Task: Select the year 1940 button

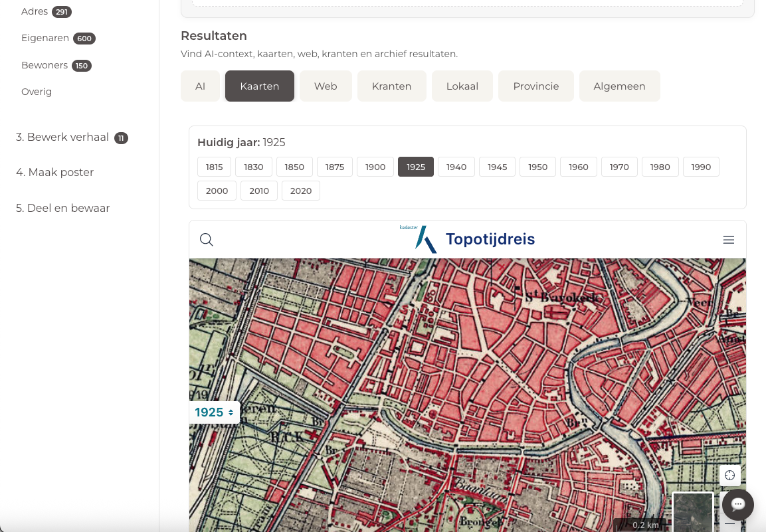Action: [456, 167]
